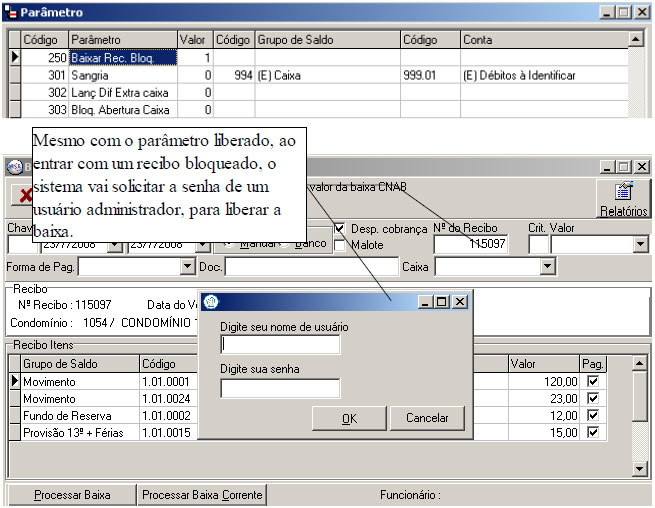Image resolution: width=655 pixels, height=508 pixels.
Task: Uncheck Pag. box for Provisão 13ª + Férias
Action: pos(594,432)
